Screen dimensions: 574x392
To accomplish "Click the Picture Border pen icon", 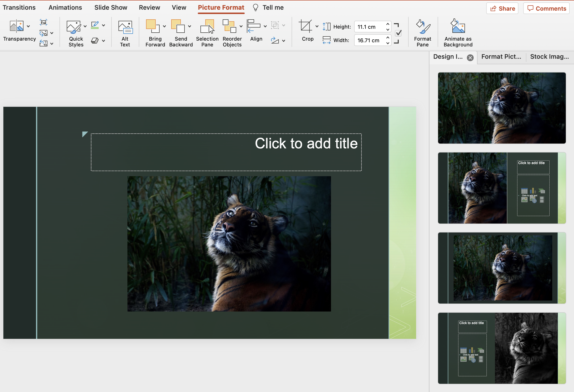I will tap(95, 25).
